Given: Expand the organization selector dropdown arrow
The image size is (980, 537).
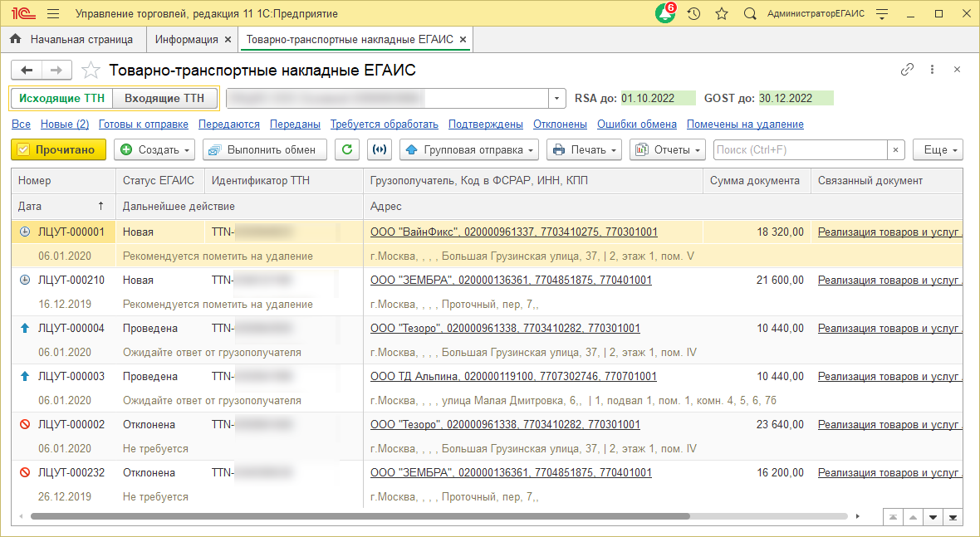Looking at the screenshot, I should [557, 98].
